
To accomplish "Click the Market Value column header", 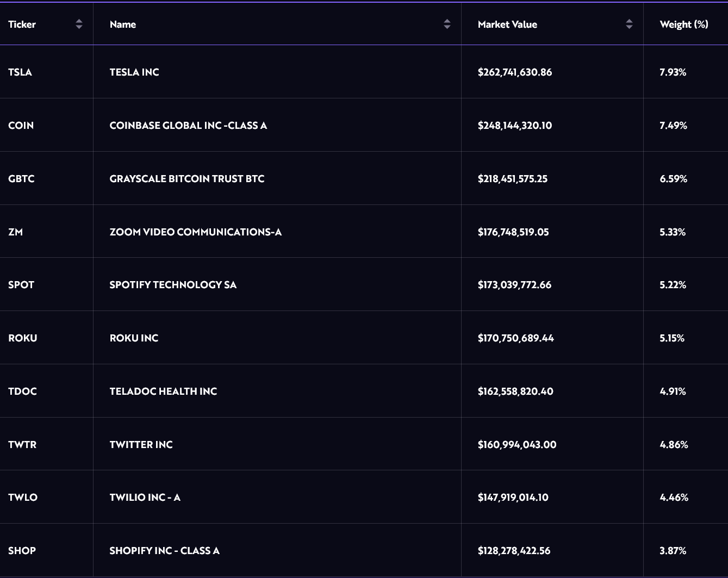I will 552,24.
